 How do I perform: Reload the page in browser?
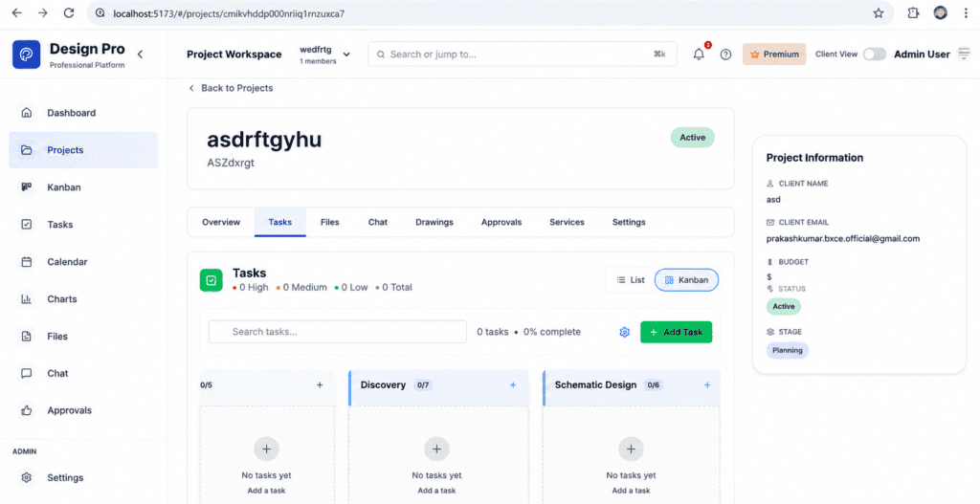click(69, 13)
